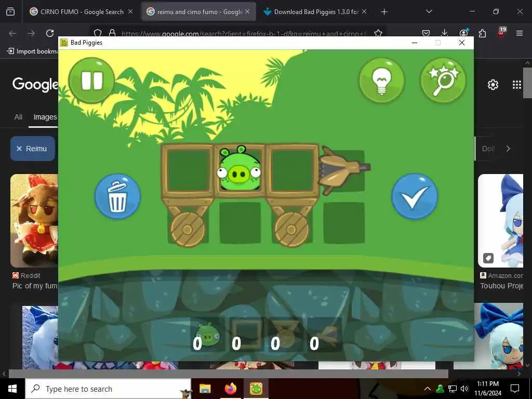Reload the current Firefox page
Screen dimensions: 532x399
pyautogui.click(x=50, y=33)
